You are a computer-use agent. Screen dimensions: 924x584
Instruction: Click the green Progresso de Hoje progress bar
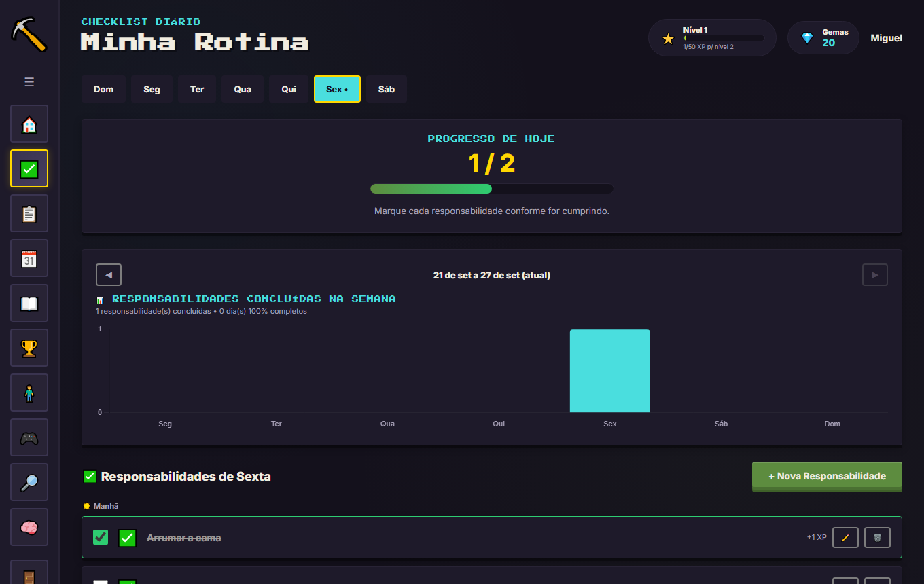pos(492,189)
